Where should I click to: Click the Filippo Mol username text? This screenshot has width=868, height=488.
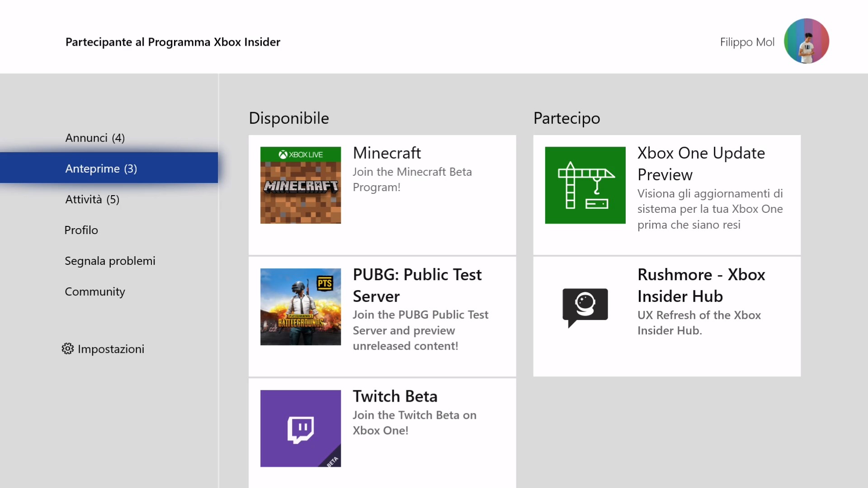click(x=747, y=42)
